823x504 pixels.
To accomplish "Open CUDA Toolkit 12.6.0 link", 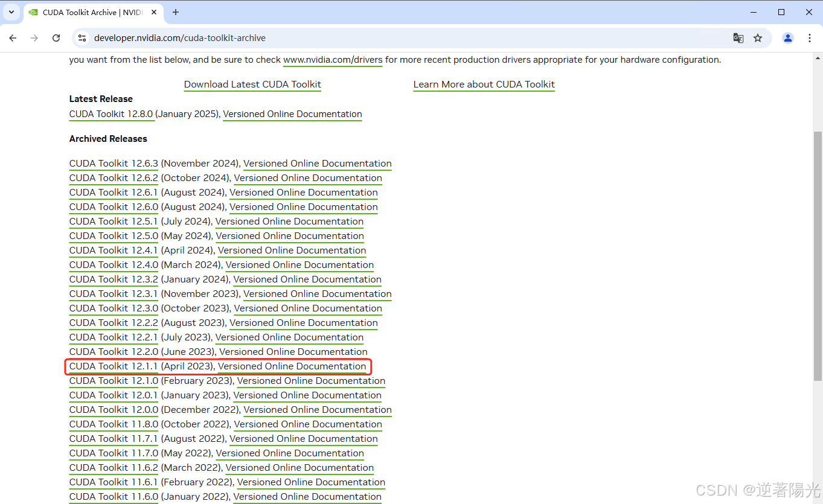I will (x=114, y=207).
